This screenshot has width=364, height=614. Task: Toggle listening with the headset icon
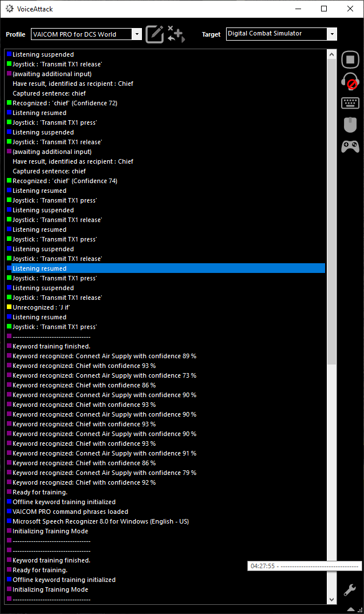click(x=350, y=81)
